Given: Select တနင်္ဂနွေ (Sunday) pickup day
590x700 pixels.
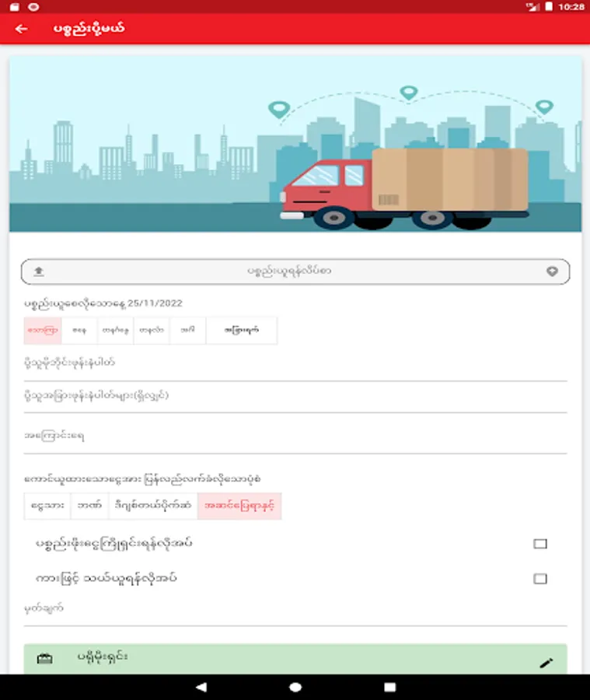Looking at the screenshot, I should coord(115,331).
